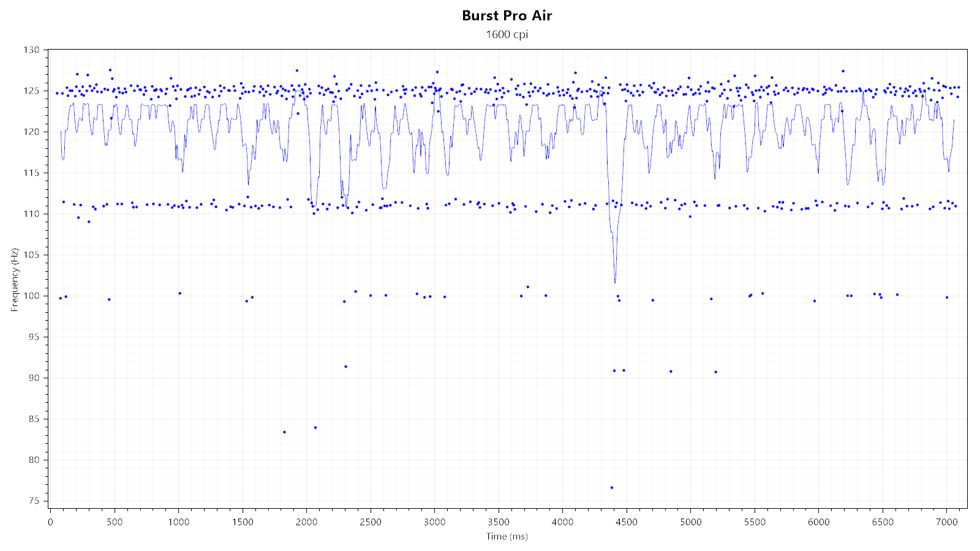Click the y-axis value 115

pyautogui.click(x=32, y=173)
